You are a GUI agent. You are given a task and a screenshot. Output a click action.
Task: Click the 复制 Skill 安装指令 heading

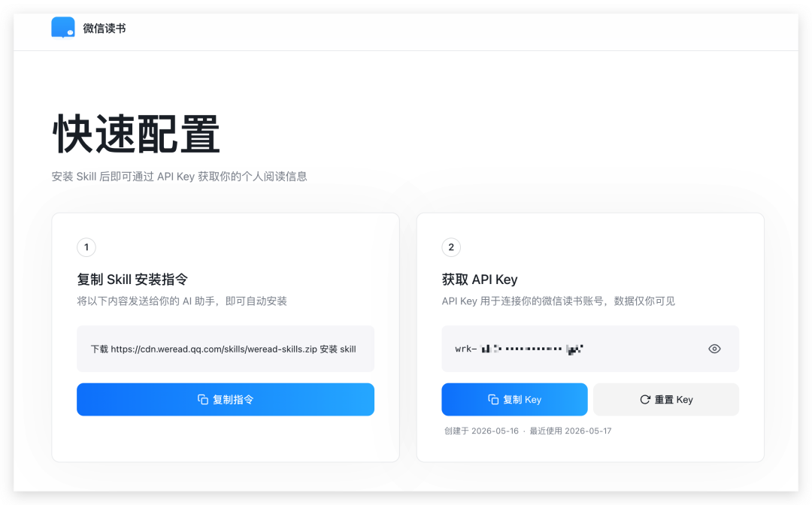132,280
